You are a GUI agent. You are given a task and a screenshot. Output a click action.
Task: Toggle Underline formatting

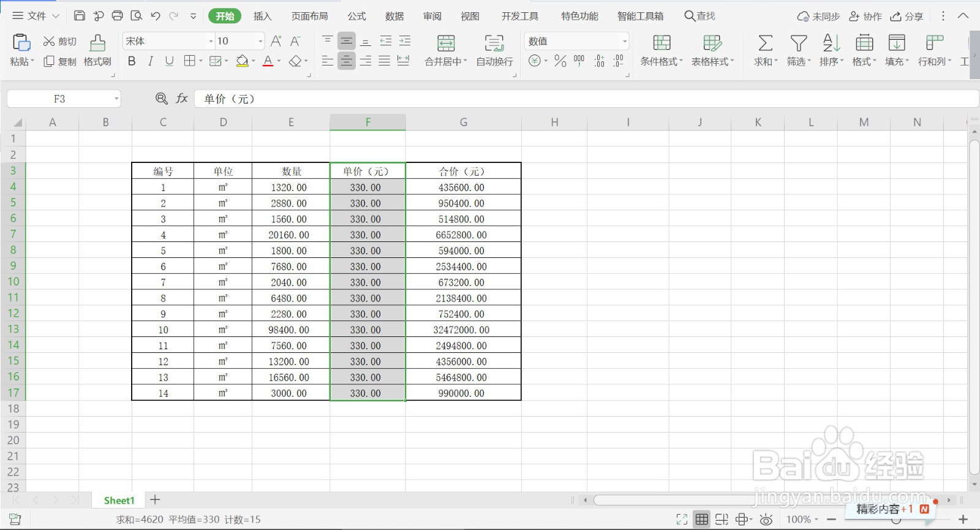click(170, 61)
